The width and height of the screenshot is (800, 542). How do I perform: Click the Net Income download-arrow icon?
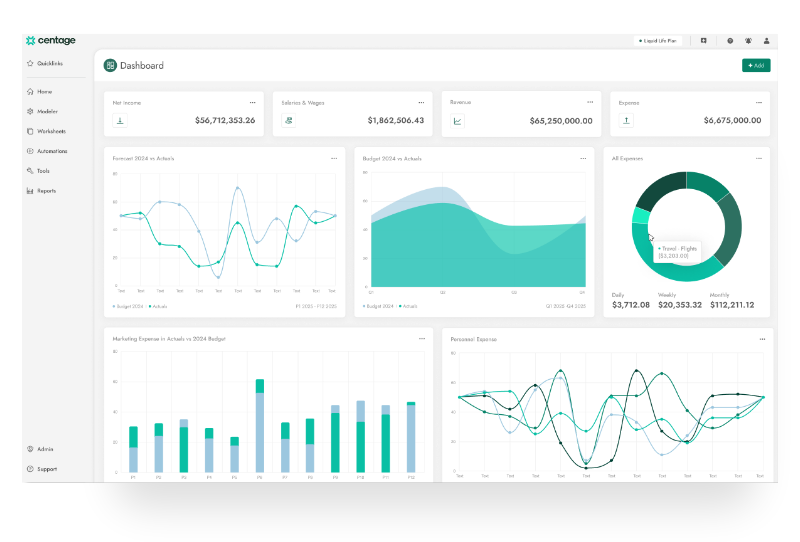pos(120,120)
